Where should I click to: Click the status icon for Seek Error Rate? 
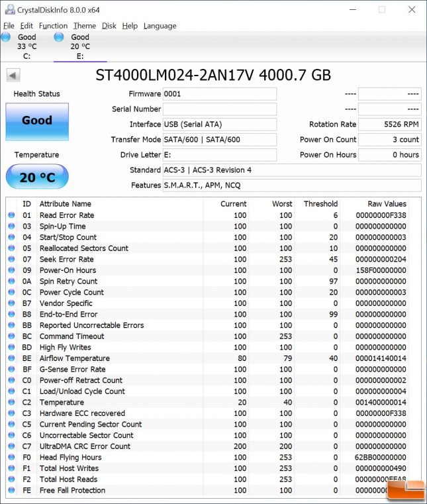11,259
